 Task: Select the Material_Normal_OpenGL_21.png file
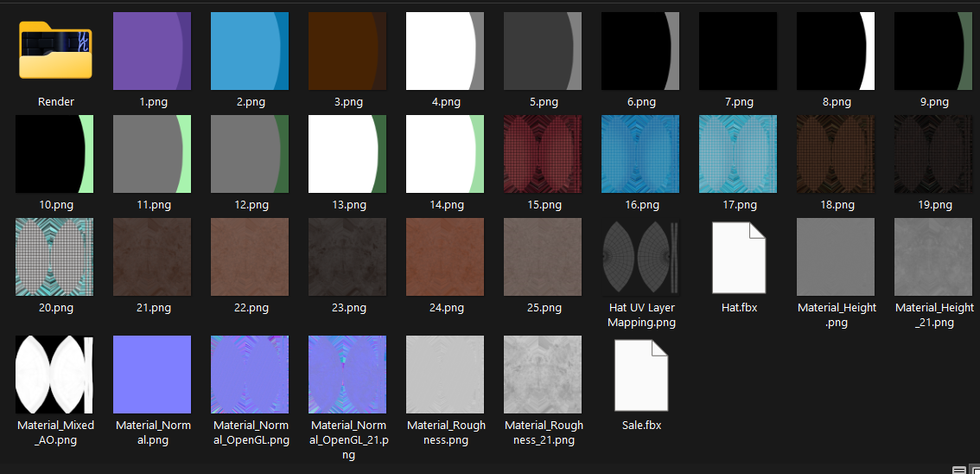[347, 375]
